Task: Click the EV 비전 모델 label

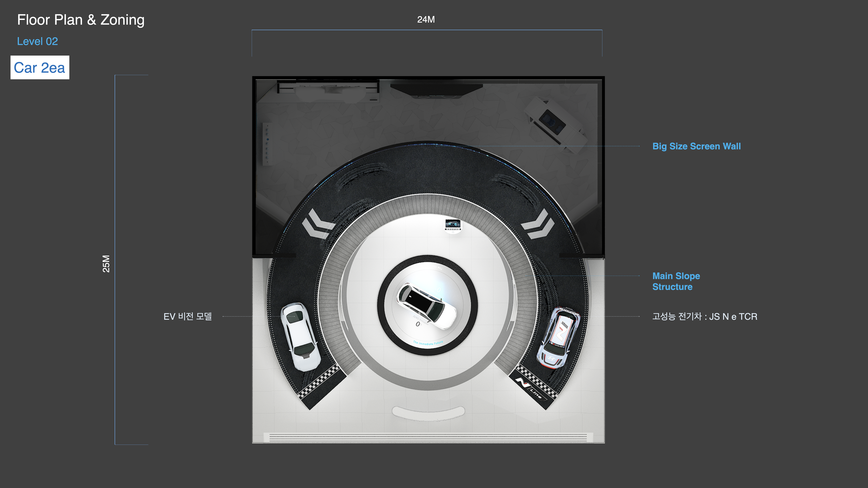Action: coord(187,317)
